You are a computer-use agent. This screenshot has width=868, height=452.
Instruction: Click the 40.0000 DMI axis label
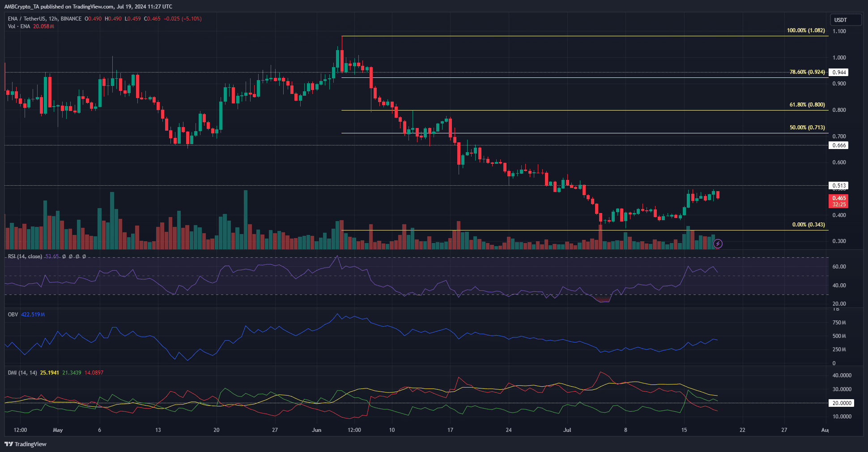[842, 375]
